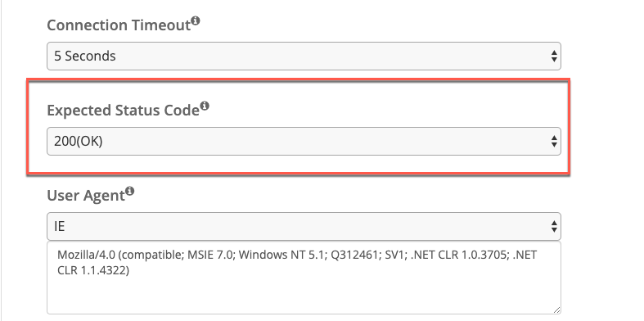The image size is (644, 321).
Task: Click the Expected Status Code label text
Action: (x=124, y=111)
